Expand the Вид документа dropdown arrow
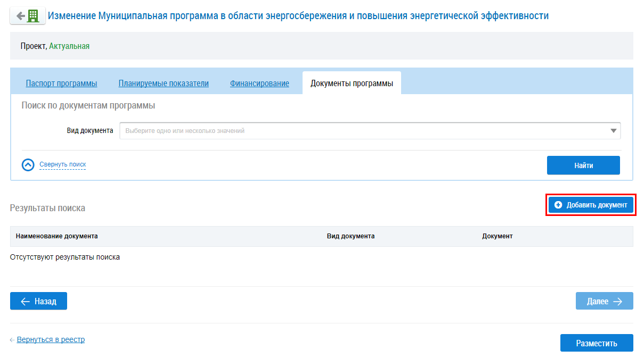Screen dimensions: 644x358 614,131
